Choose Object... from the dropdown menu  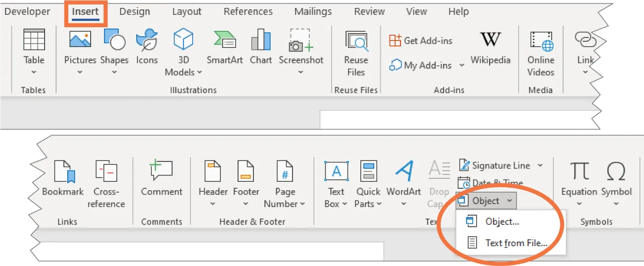(x=502, y=222)
